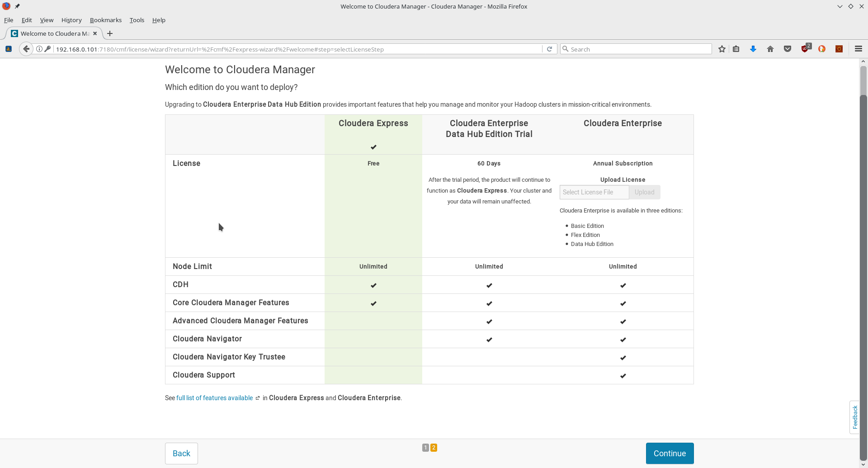Click the Continue button
The width and height of the screenshot is (868, 468).
point(670,453)
